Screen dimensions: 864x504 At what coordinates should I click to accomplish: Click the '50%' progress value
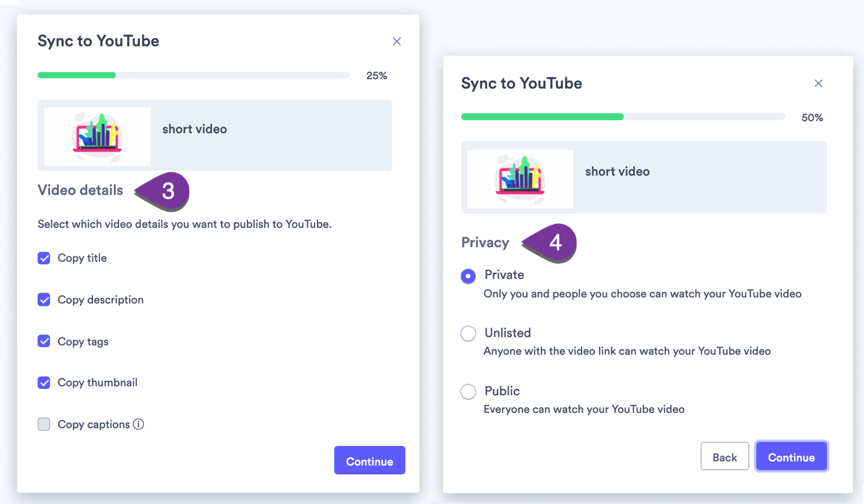click(812, 118)
